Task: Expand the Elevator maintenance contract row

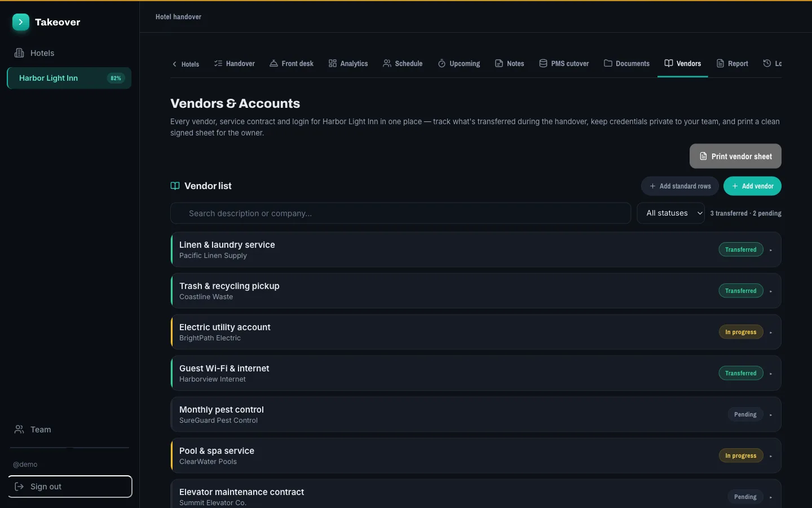Action: tap(476, 494)
